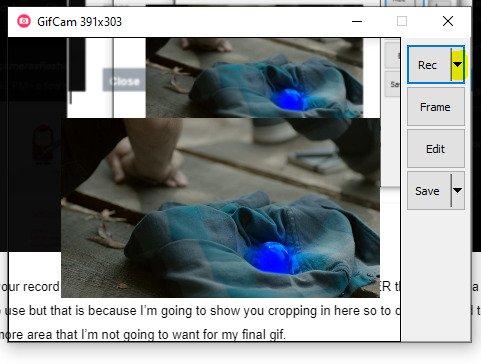Open the Rec dropdown arrow
Viewport: 481px width, 364px height.
(458, 64)
